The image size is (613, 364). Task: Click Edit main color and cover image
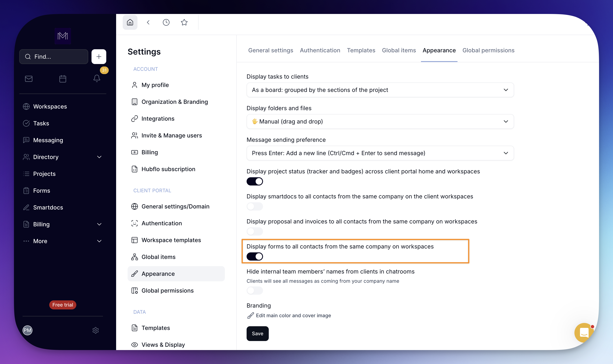[289, 315]
